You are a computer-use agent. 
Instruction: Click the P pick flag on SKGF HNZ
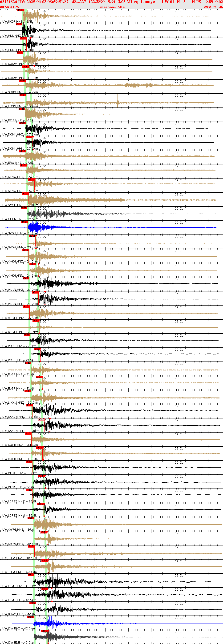(x=20, y=10)
